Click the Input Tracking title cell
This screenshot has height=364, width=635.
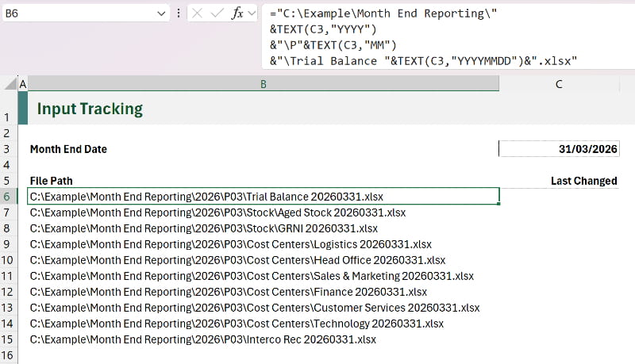[264, 108]
